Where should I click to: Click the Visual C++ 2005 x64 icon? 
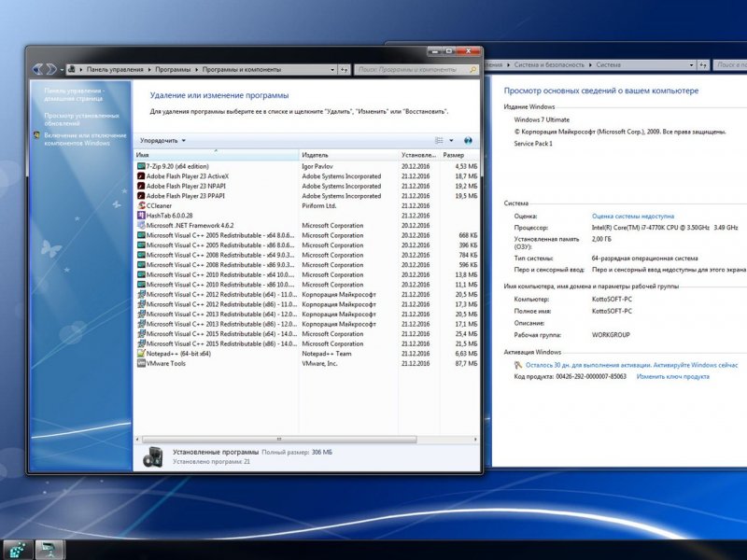click(x=141, y=235)
